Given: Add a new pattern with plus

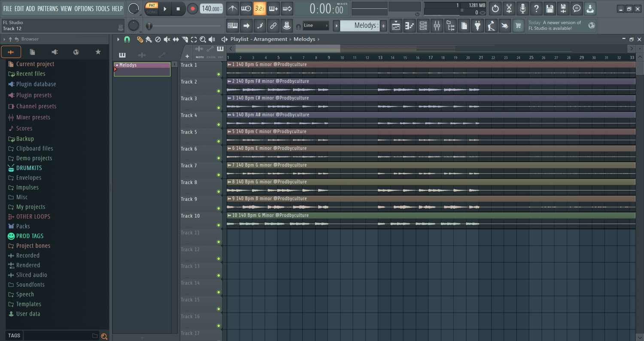Looking at the screenshot, I should (x=383, y=26).
